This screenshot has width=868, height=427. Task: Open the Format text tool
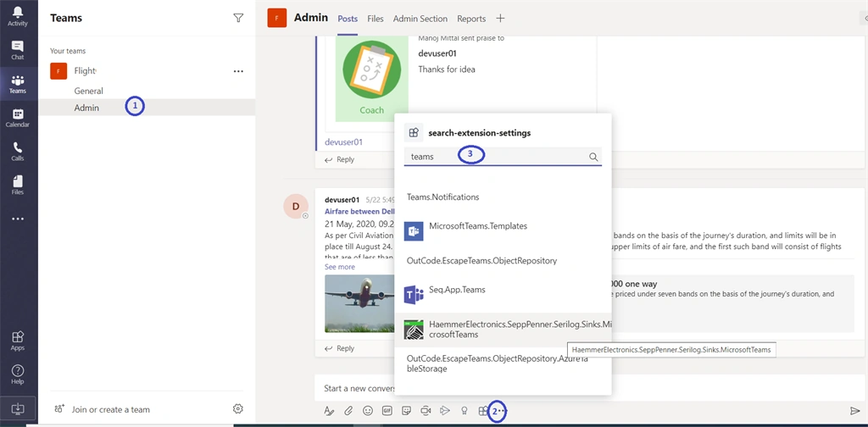click(x=329, y=410)
